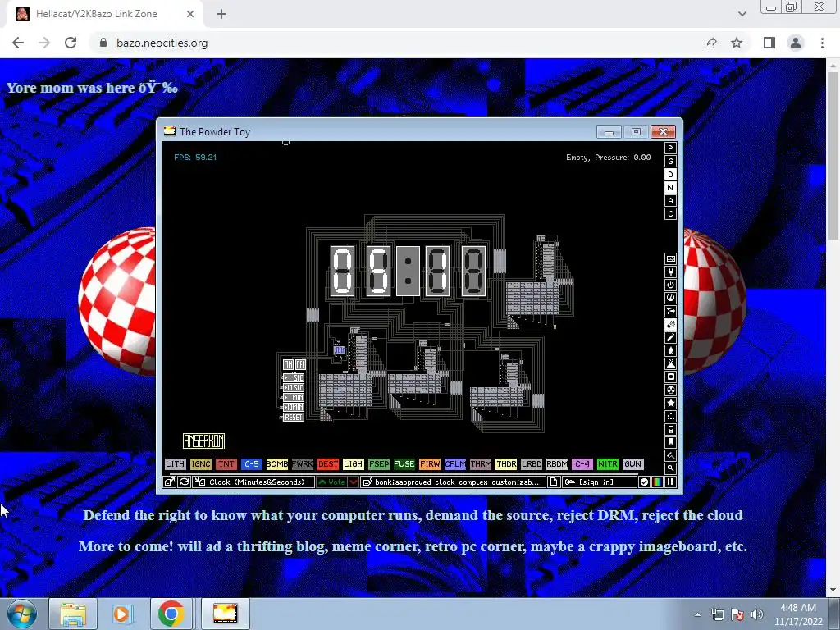This screenshot has height=630, width=840.
Task: Downvote the save with red arrow
Action: point(354,482)
